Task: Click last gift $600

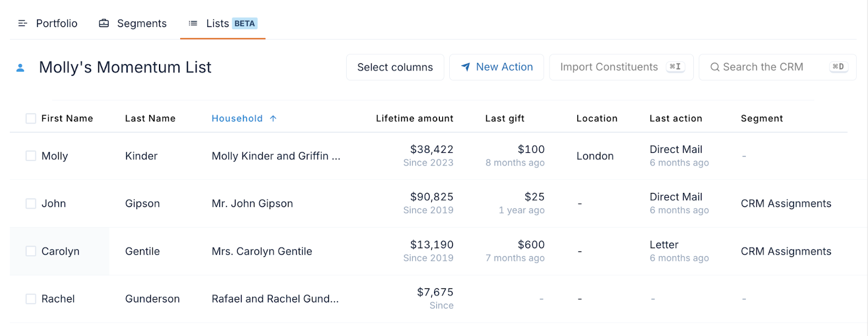Action: [x=531, y=245]
